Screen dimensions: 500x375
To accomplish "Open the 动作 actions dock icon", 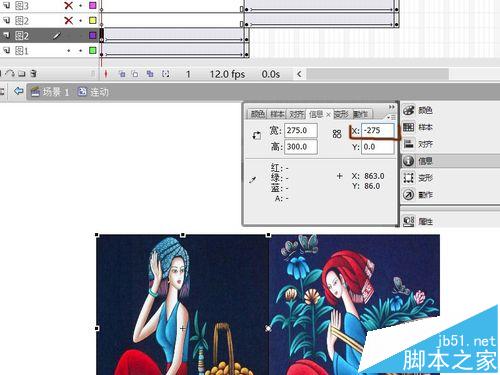I will coord(409,195).
